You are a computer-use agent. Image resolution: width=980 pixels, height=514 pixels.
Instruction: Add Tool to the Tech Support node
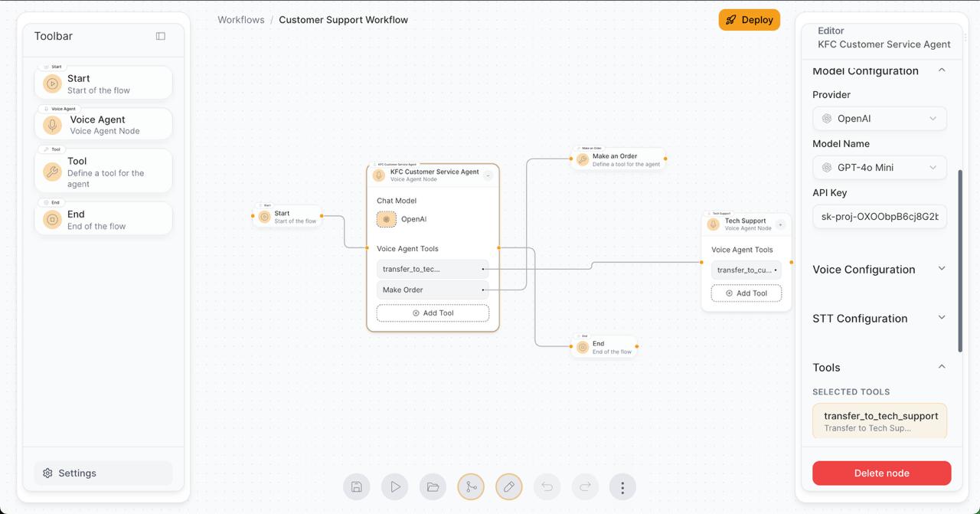coord(746,293)
